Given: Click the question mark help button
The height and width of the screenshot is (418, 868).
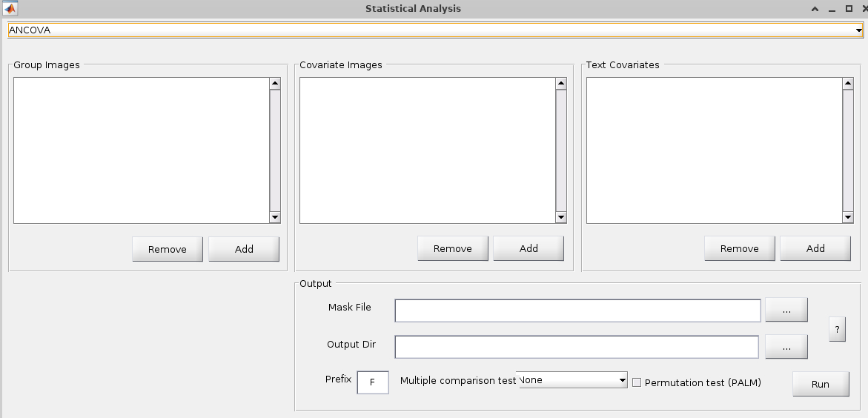Looking at the screenshot, I should coord(836,330).
